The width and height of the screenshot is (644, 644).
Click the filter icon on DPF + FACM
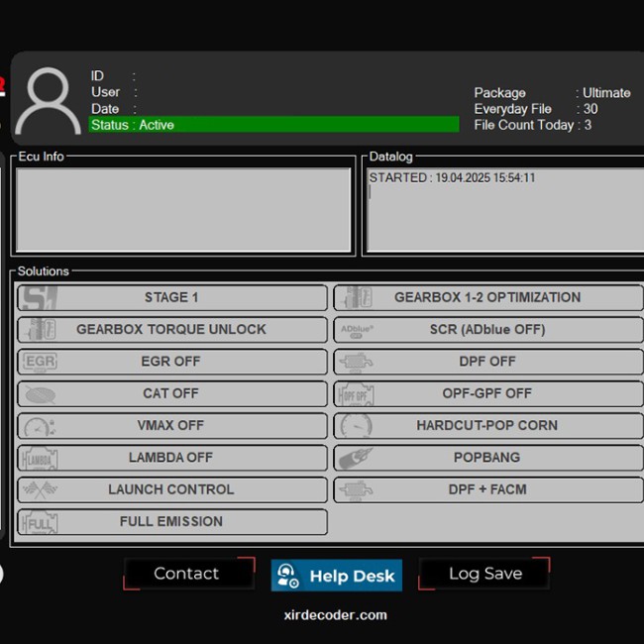point(356,490)
